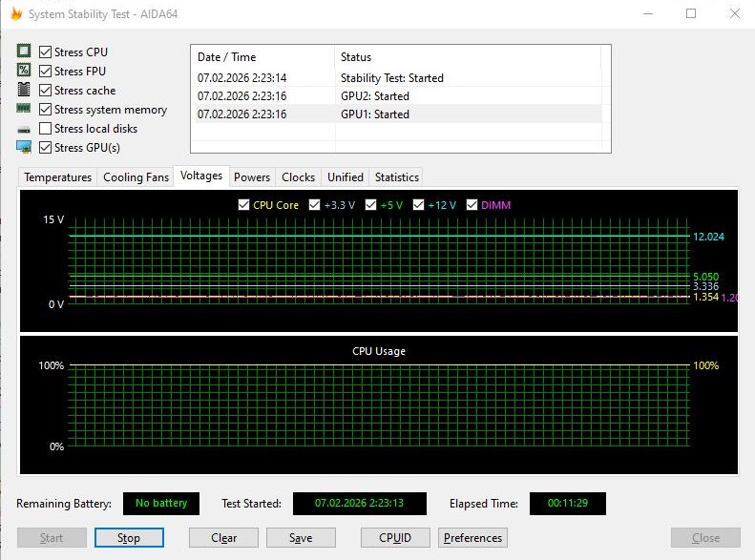Uncheck the Stress cache checkbox
The height and width of the screenshot is (560, 755).
click(45, 91)
